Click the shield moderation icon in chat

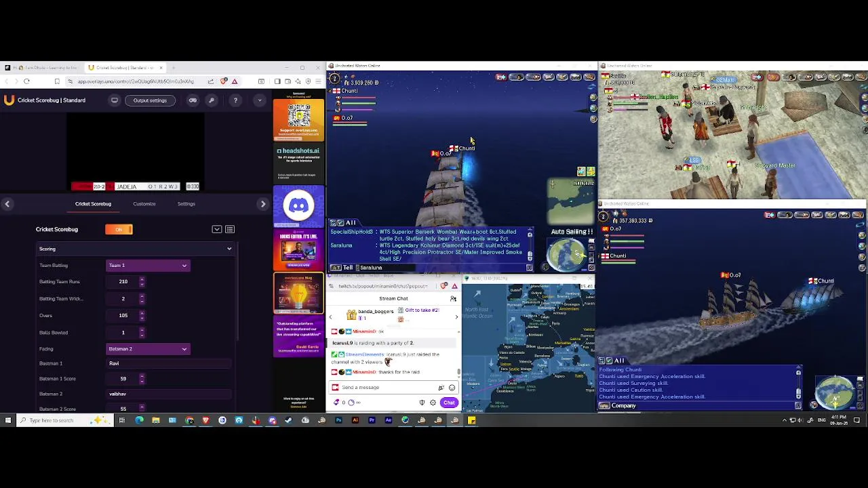pyautogui.click(x=422, y=403)
